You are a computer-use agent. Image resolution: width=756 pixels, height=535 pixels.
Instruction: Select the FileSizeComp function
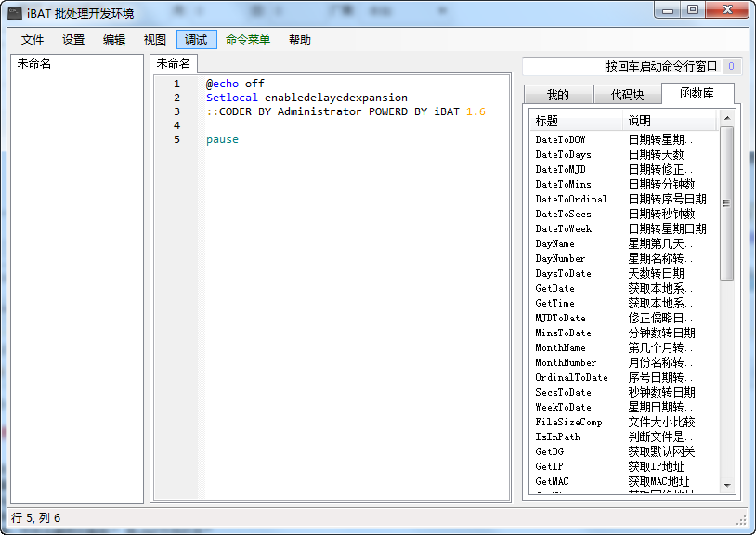tap(568, 423)
